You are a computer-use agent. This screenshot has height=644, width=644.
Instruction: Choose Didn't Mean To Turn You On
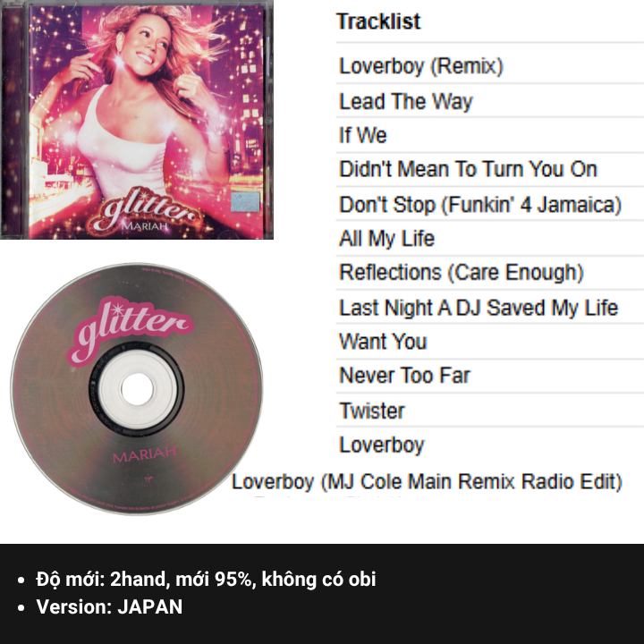point(468,169)
